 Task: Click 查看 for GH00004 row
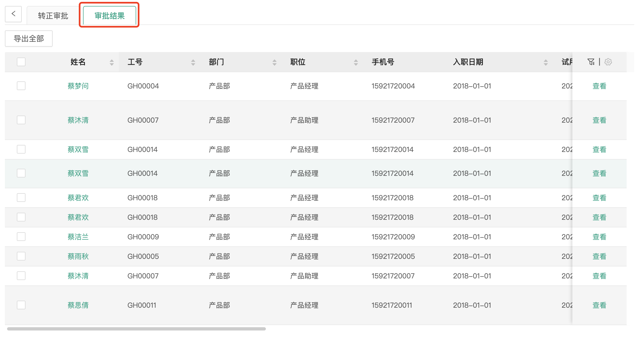point(599,86)
